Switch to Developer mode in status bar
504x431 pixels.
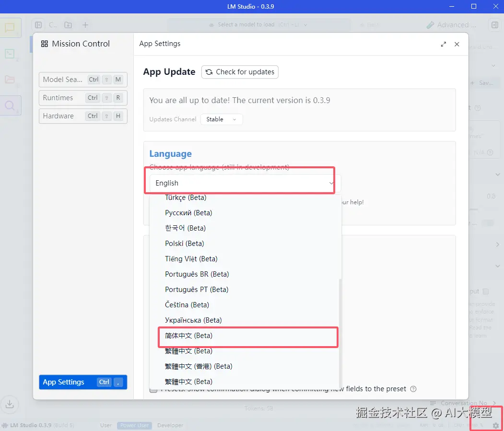[x=170, y=425]
